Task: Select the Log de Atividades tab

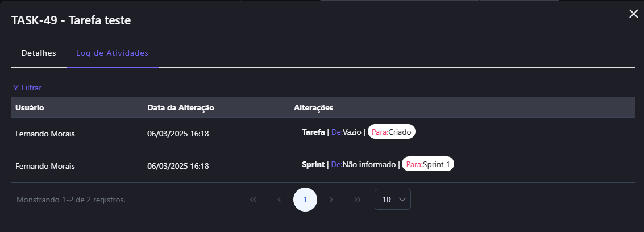Action: click(112, 53)
